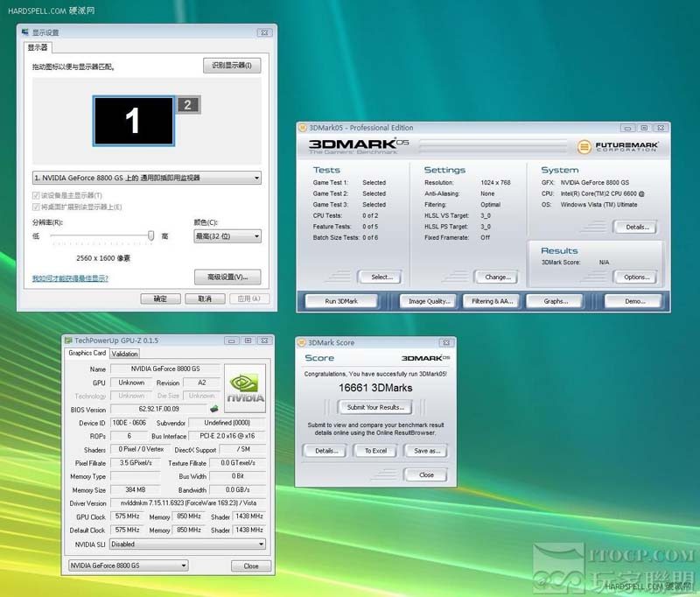Click the Futuremark logo in 3DMark05

click(619, 146)
